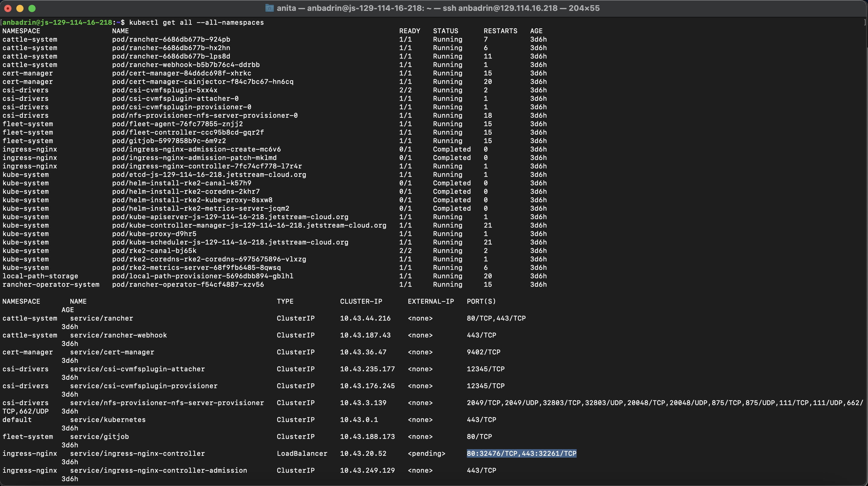This screenshot has height=486, width=868.
Task: Close the terminal window with red button
Action: (x=8, y=8)
